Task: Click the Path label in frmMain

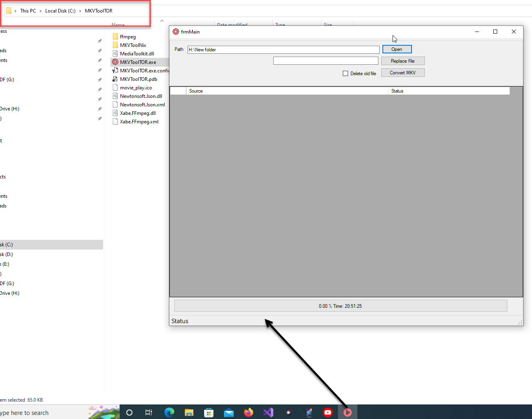Action: (179, 49)
